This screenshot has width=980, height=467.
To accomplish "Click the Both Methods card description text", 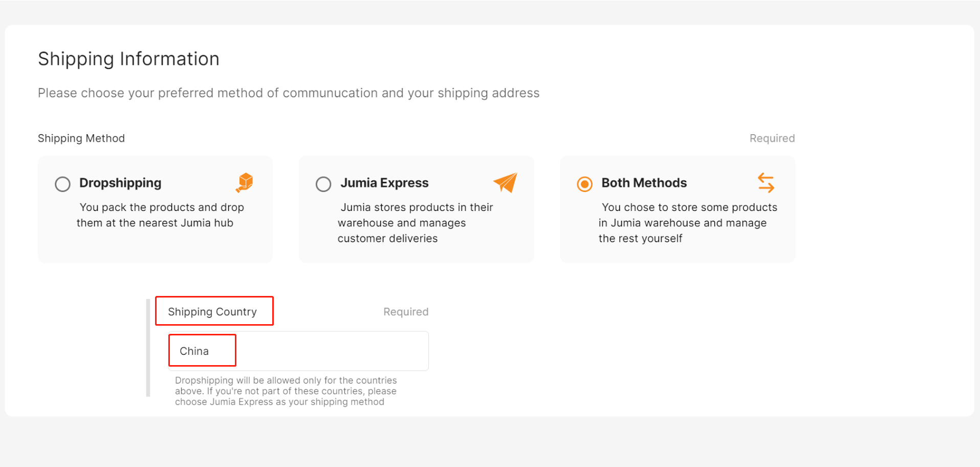I will point(688,223).
